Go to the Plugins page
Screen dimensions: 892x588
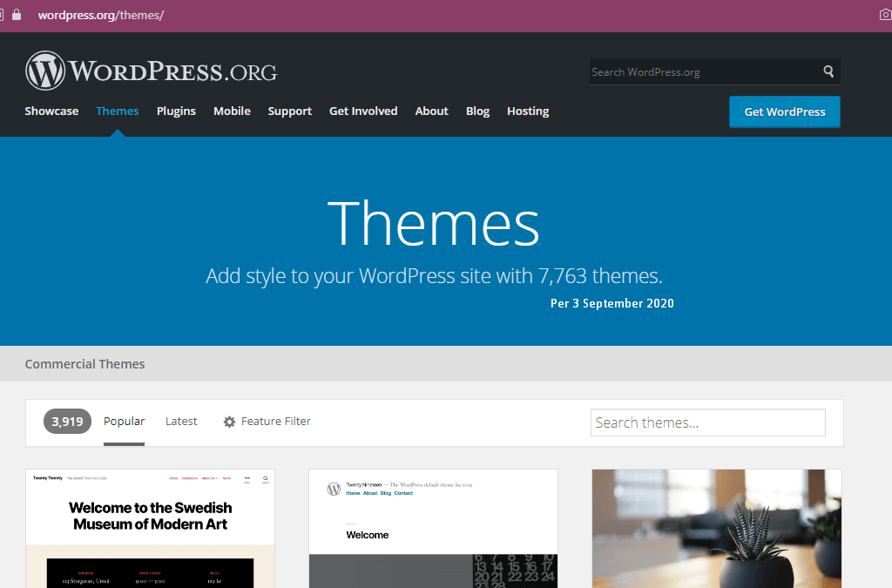point(176,111)
